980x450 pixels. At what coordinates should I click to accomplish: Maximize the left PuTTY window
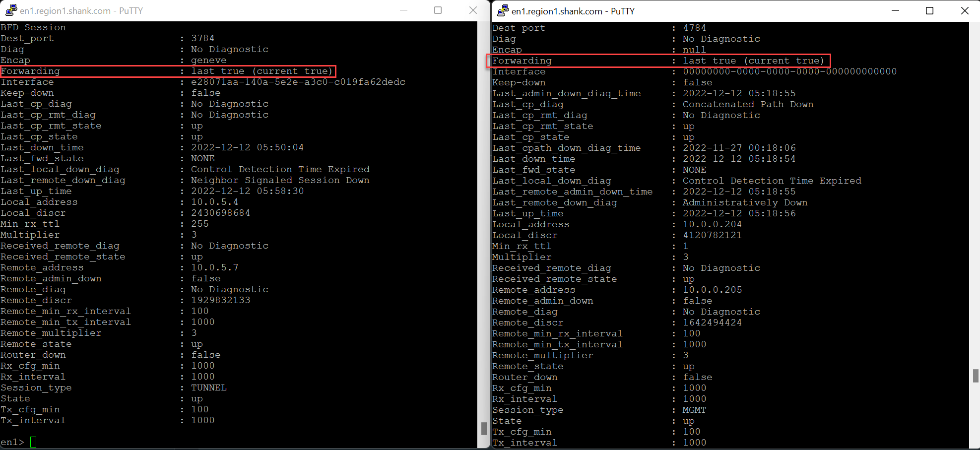pyautogui.click(x=438, y=10)
